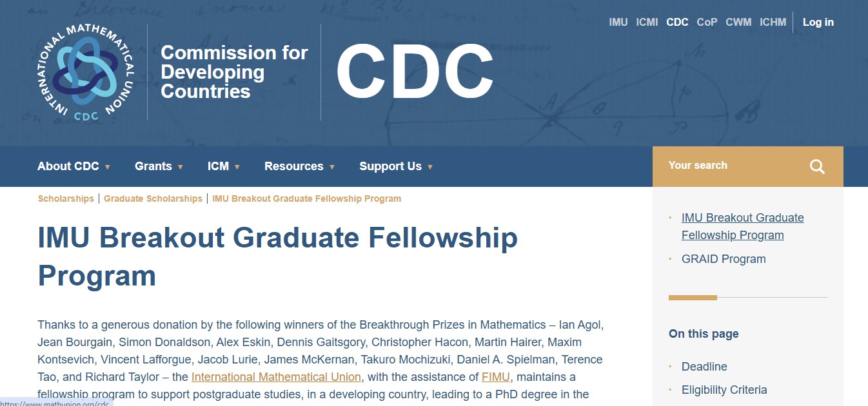
Task: Click the Graduate Scholarships breadcrumb
Action: 153,198
